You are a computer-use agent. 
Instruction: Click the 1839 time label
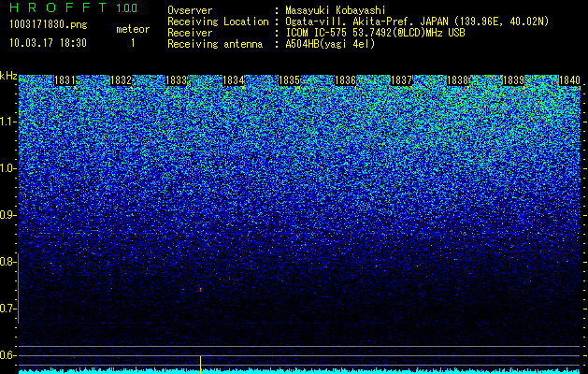tap(513, 80)
